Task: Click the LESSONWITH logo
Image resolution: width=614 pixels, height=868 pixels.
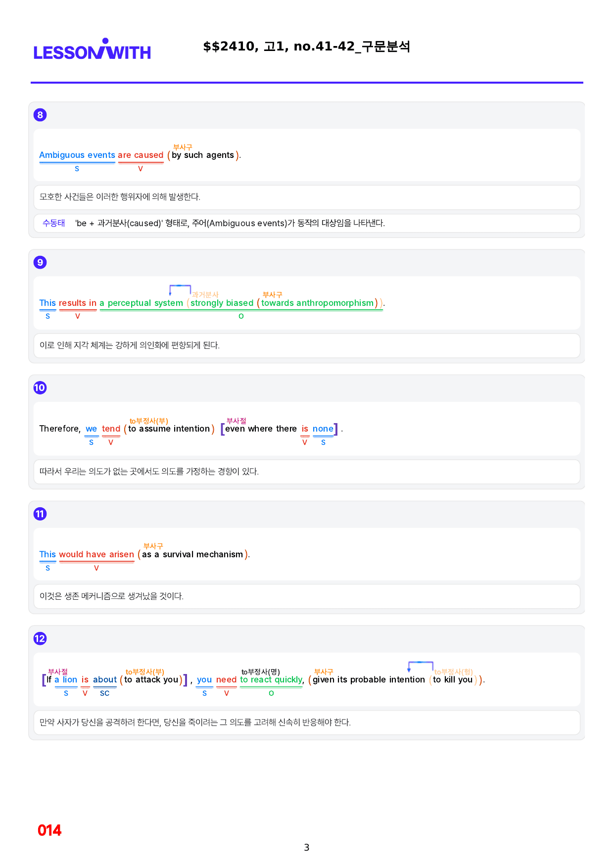Action: click(92, 49)
